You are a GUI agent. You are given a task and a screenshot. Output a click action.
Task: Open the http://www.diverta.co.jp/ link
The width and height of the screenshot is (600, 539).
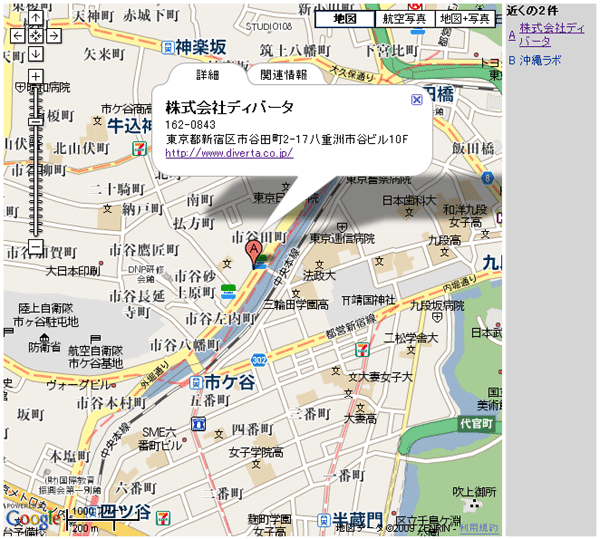(x=229, y=153)
